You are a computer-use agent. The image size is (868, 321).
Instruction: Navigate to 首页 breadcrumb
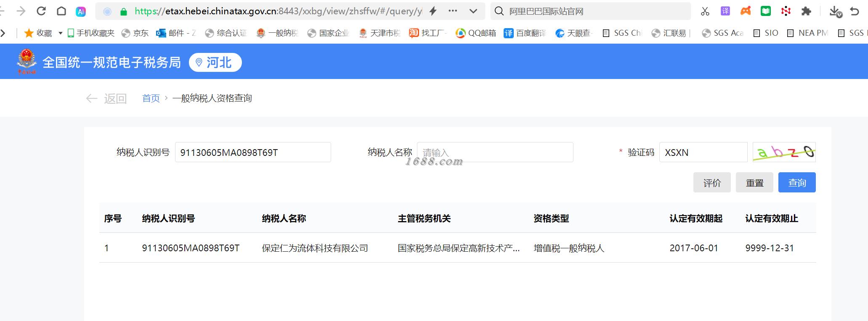pyautogui.click(x=151, y=98)
